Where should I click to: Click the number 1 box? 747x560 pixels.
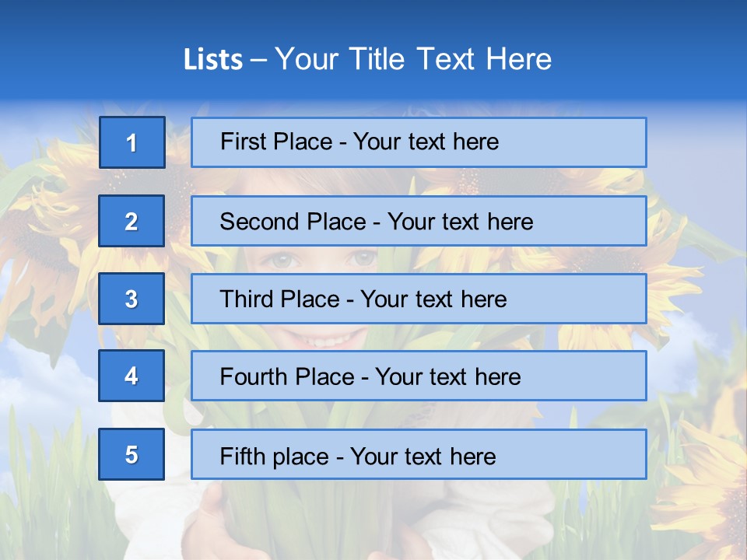[x=132, y=142]
